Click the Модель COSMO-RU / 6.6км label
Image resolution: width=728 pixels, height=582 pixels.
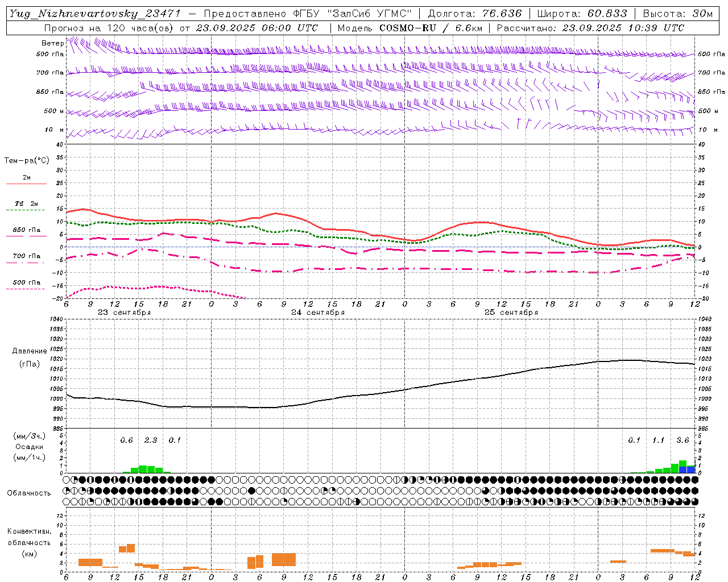(410, 28)
